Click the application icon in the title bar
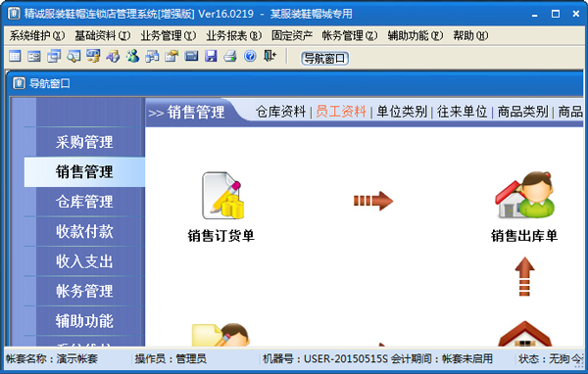The image size is (588, 374). [14, 14]
